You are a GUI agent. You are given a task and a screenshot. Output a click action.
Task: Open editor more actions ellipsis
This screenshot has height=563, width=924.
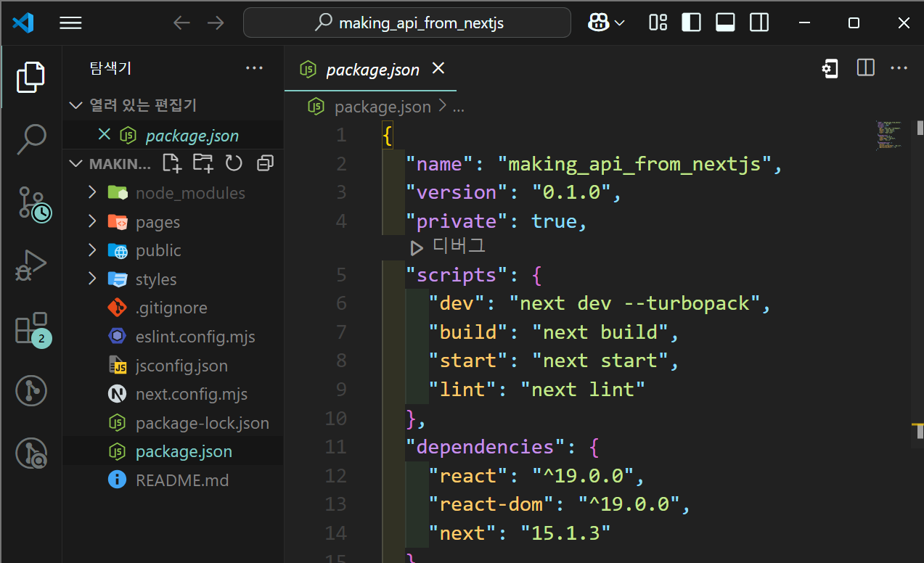tap(899, 68)
